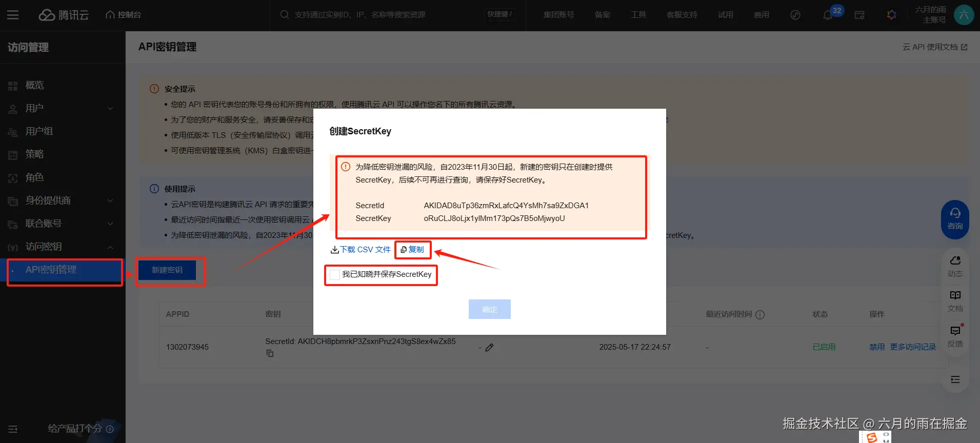Click the 策略 icon in sidebar
This screenshot has width=980, height=443.
coord(13,155)
